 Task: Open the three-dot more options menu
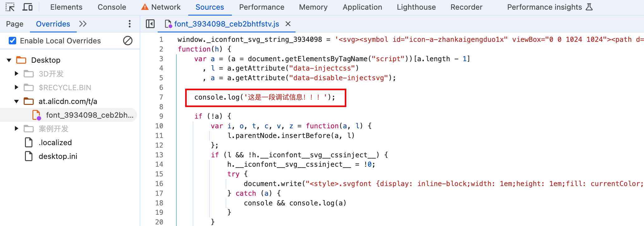pos(130,24)
